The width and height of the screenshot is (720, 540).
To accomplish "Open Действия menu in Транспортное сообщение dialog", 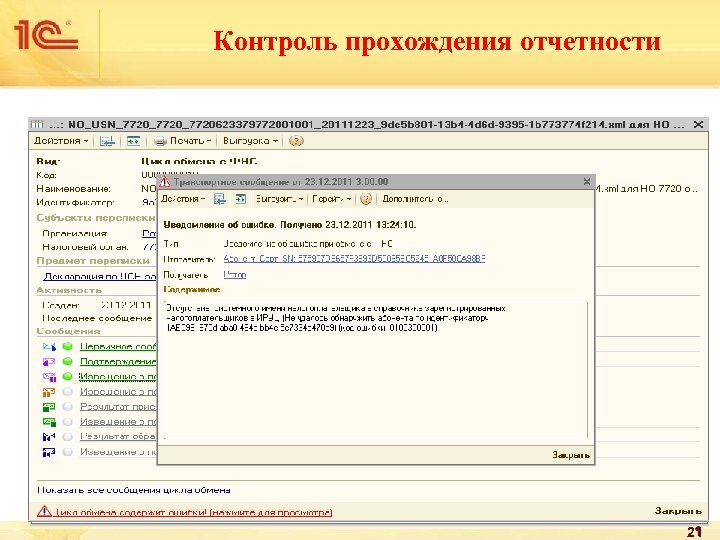I will pyautogui.click(x=183, y=199).
